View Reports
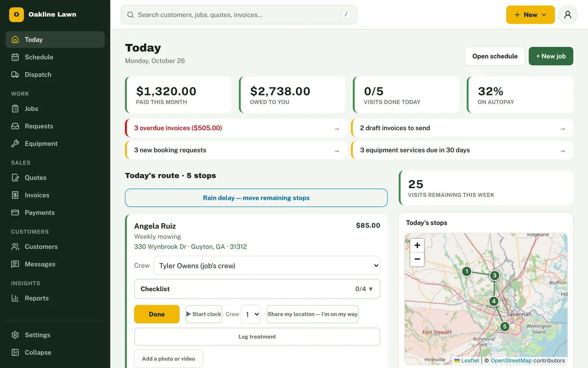Image resolution: width=588 pixels, height=368 pixels. click(x=55, y=298)
